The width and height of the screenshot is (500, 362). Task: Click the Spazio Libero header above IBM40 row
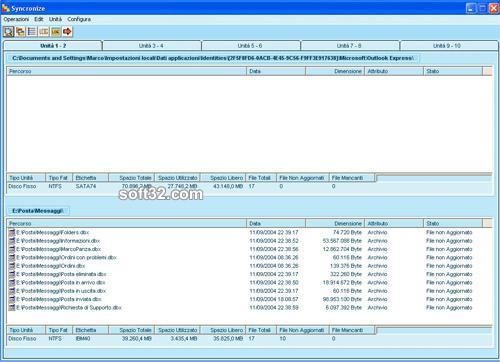223,330
